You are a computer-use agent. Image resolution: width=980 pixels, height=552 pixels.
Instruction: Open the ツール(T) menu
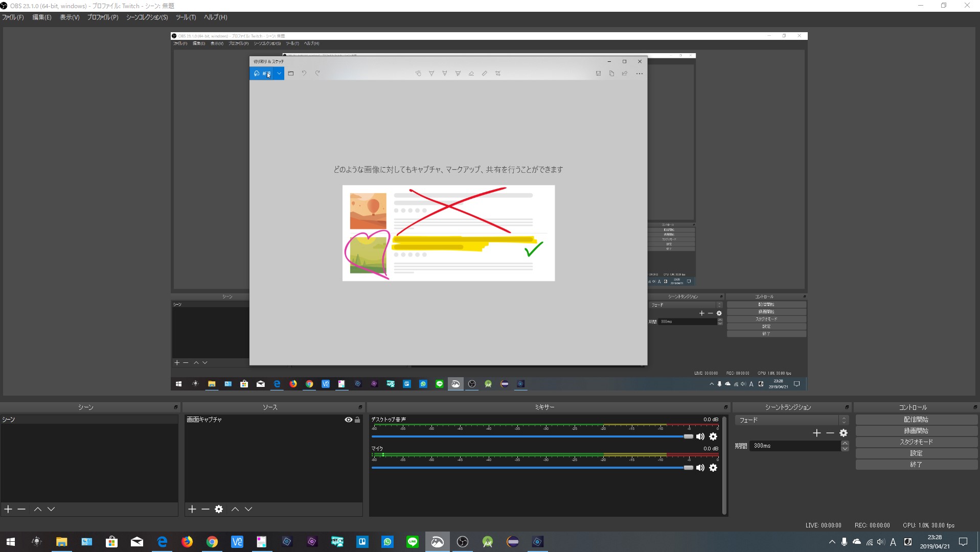tap(186, 17)
